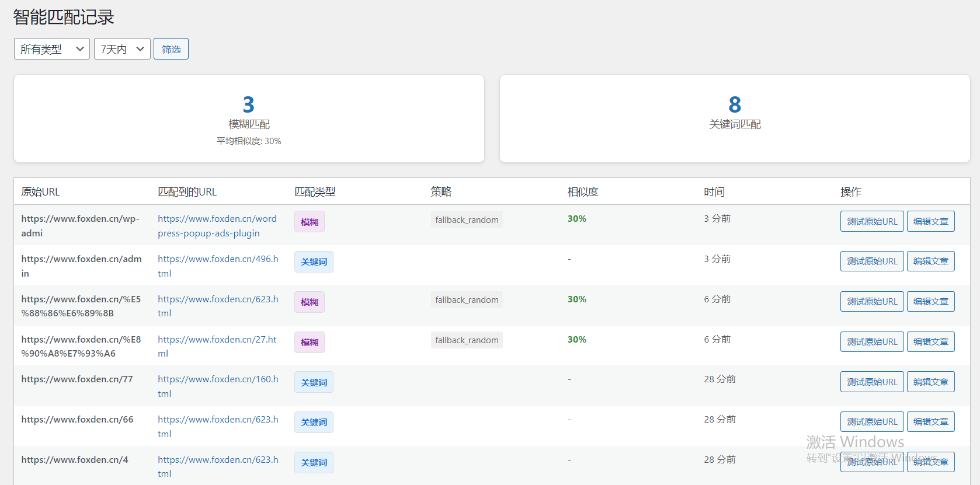Click fallback_random strategy tag in 623.html fuzzy row
This screenshot has height=485, width=980.
(467, 300)
